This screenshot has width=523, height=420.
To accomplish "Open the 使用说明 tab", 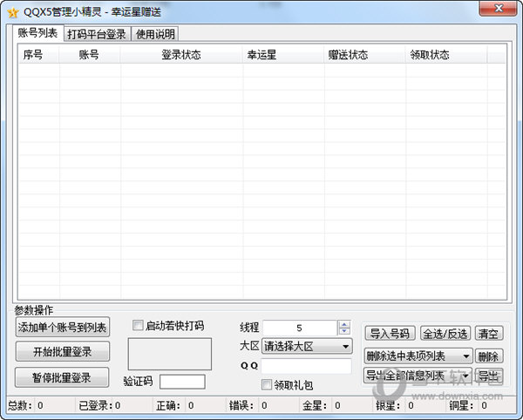I will [155, 34].
